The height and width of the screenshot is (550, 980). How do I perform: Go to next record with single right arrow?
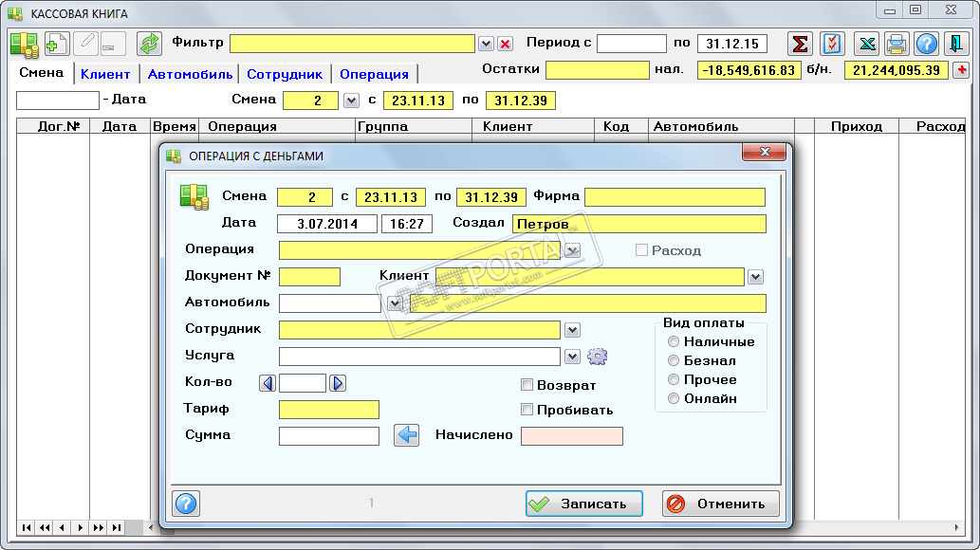[x=80, y=527]
